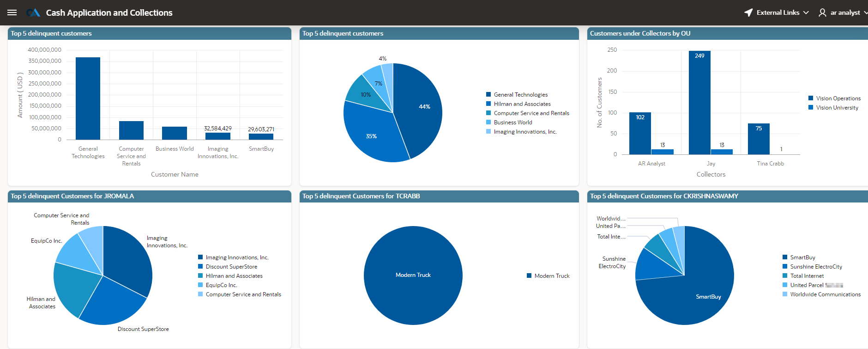Click the Worldwide Communications legend swatch

click(x=785, y=294)
